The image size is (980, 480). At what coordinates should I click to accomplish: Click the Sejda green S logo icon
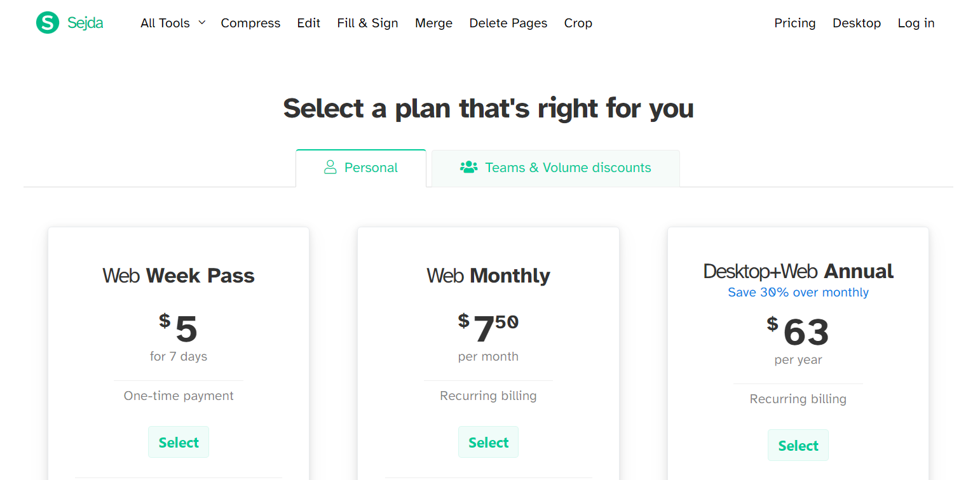point(48,23)
